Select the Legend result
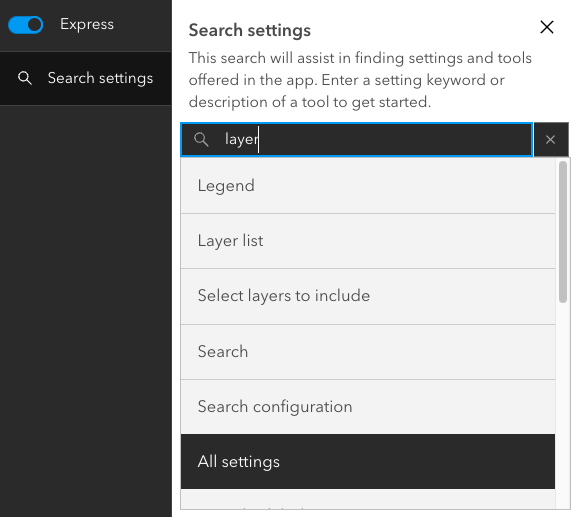This screenshot has width=577, height=517. click(368, 186)
